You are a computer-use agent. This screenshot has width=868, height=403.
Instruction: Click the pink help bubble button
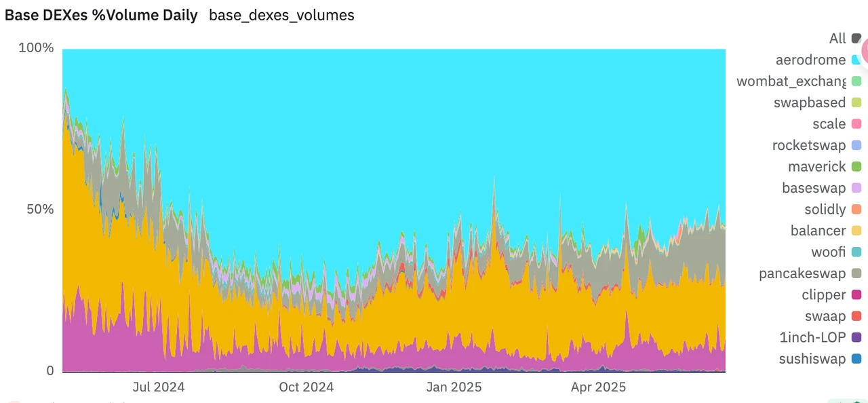[865, 52]
